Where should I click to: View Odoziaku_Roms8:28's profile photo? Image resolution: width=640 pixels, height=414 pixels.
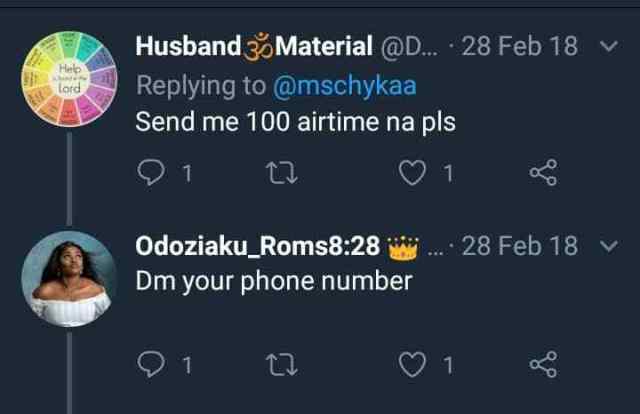click(x=70, y=279)
